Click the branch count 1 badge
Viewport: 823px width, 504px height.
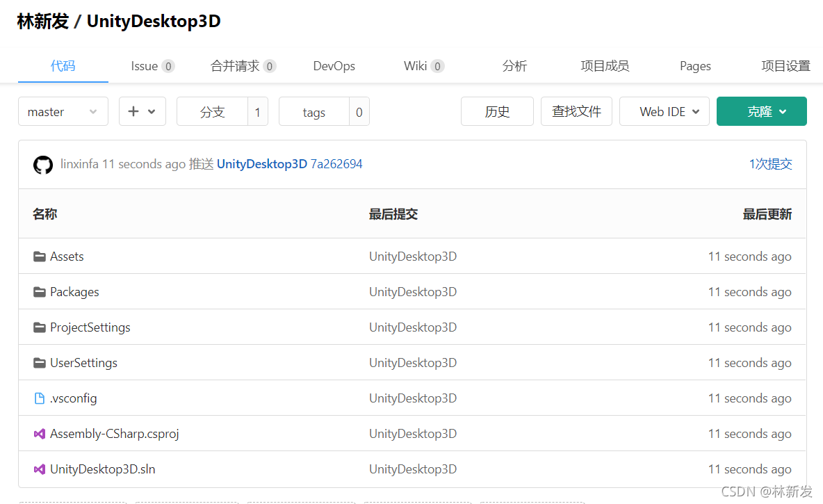258,111
